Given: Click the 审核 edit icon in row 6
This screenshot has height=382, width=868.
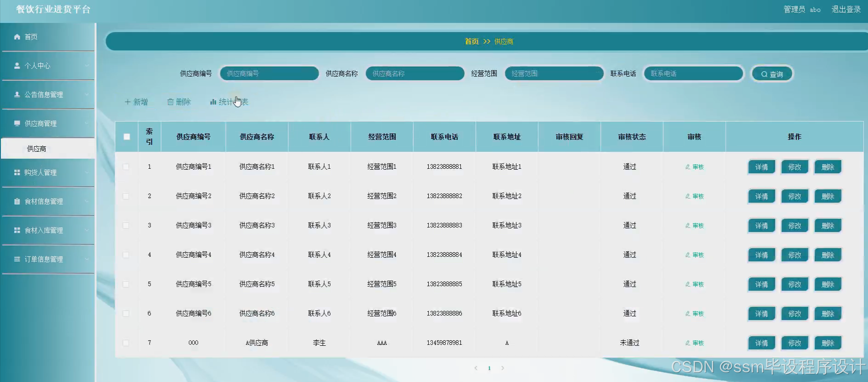Looking at the screenshot, I should [x=688, y=314].
